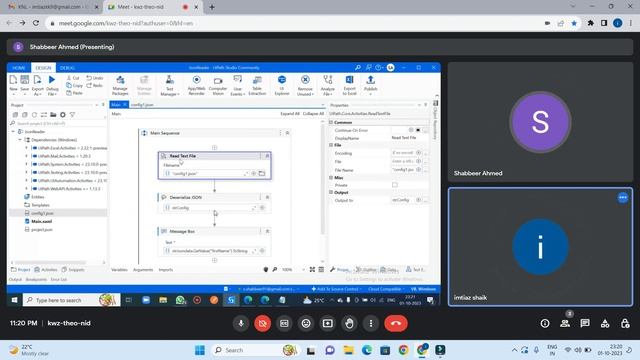This screenshot has width=640, height=360.
Task: Open the Activities panel tab
Action: pos(46,270)
